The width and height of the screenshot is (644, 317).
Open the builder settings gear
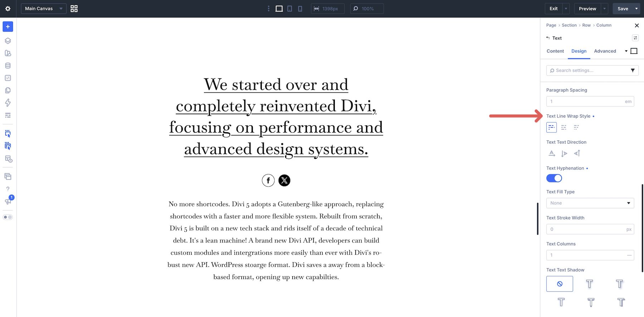point(8,9)
